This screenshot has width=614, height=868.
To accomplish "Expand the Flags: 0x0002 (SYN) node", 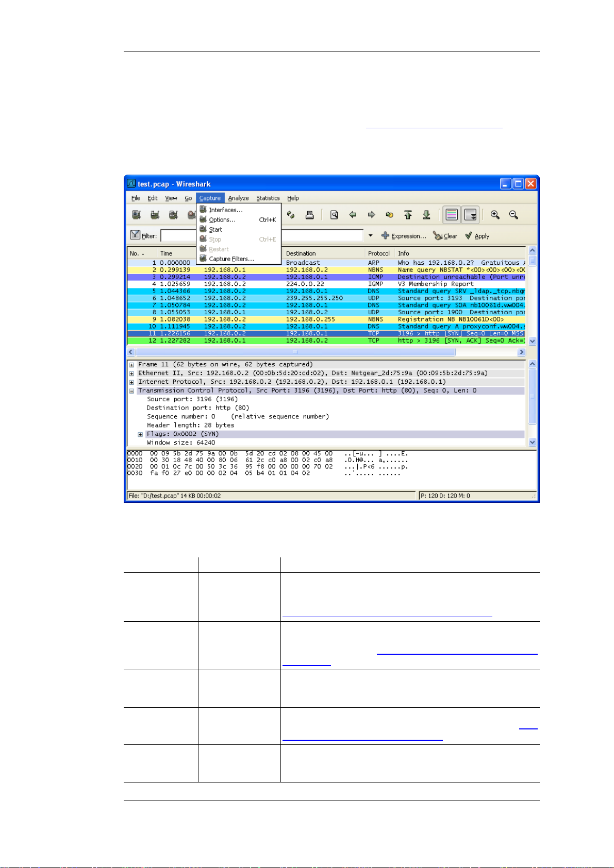I will (x=140, y=434).
